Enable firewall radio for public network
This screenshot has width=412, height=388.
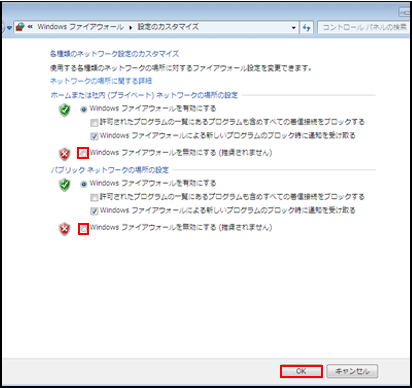click(x=84, y=184)
